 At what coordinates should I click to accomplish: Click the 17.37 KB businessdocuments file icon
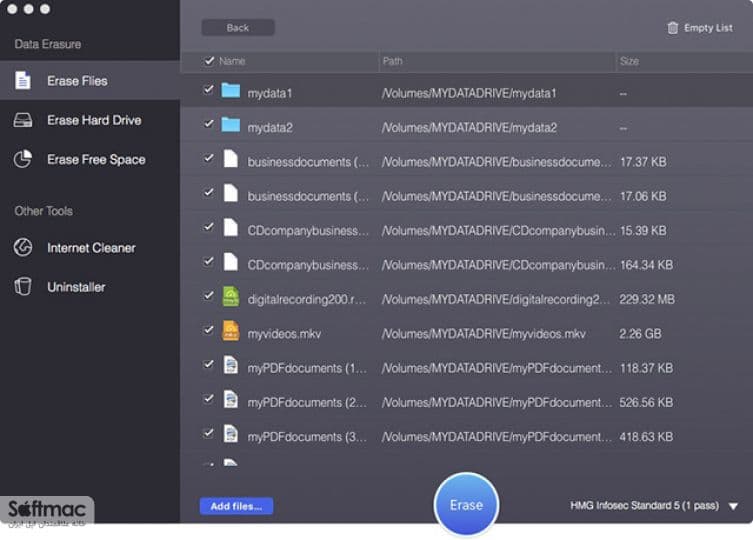(231, 159)
